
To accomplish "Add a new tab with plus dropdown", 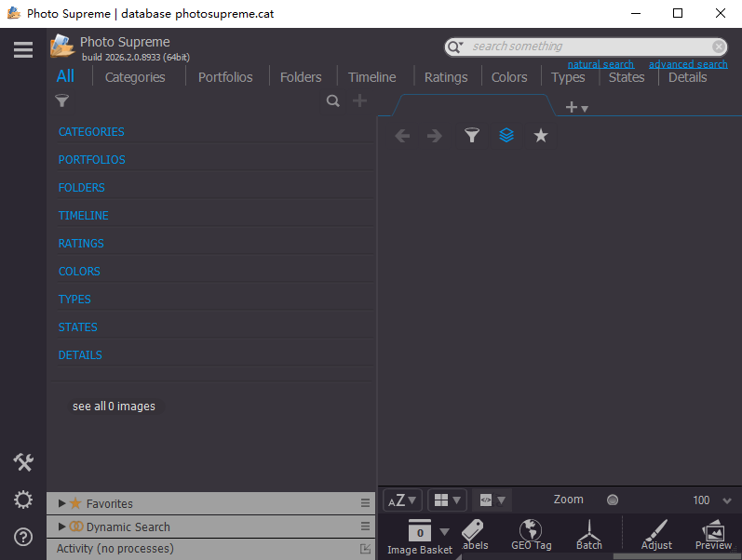I will 576,107.
